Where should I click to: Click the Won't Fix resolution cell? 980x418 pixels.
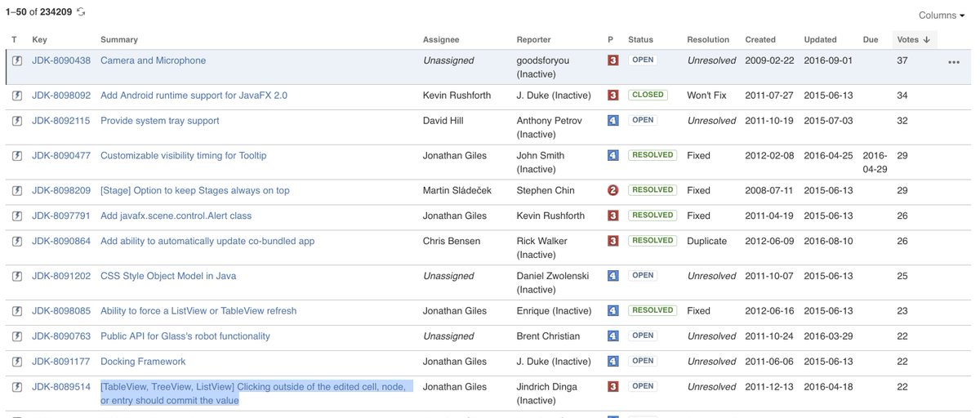(x=706, y=96)
